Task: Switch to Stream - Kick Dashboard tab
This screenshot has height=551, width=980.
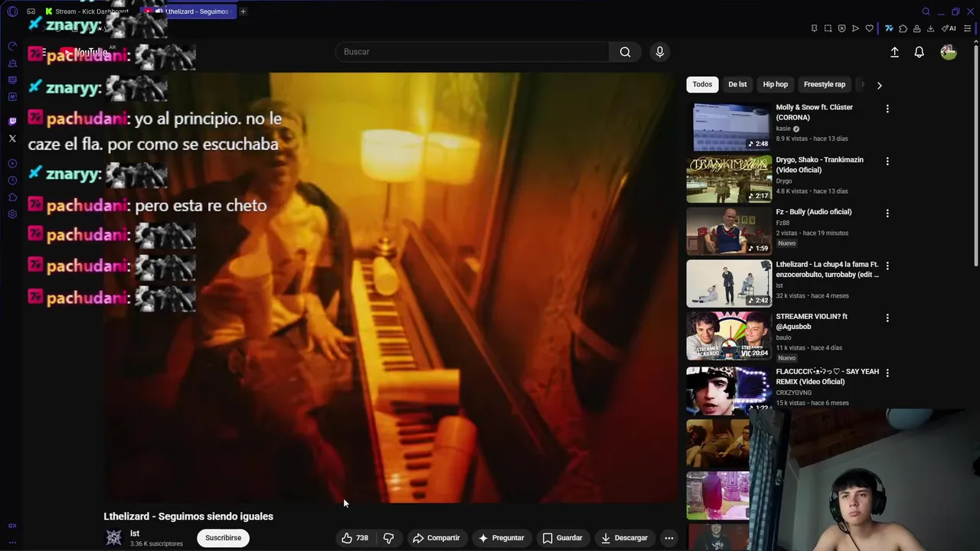Action: point(87,11)
